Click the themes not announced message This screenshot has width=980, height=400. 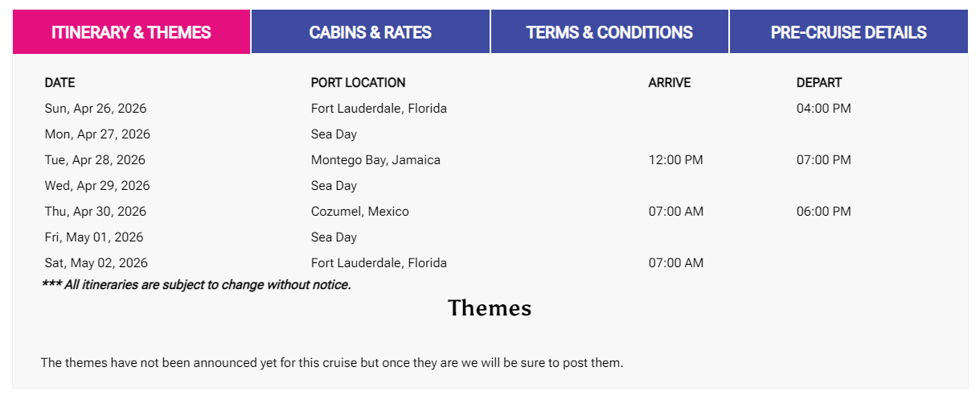(x=331, y=363)
